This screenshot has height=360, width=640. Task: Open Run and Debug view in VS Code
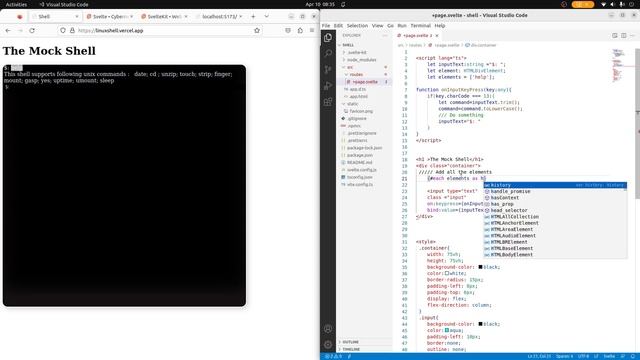[x=328, y=86]
